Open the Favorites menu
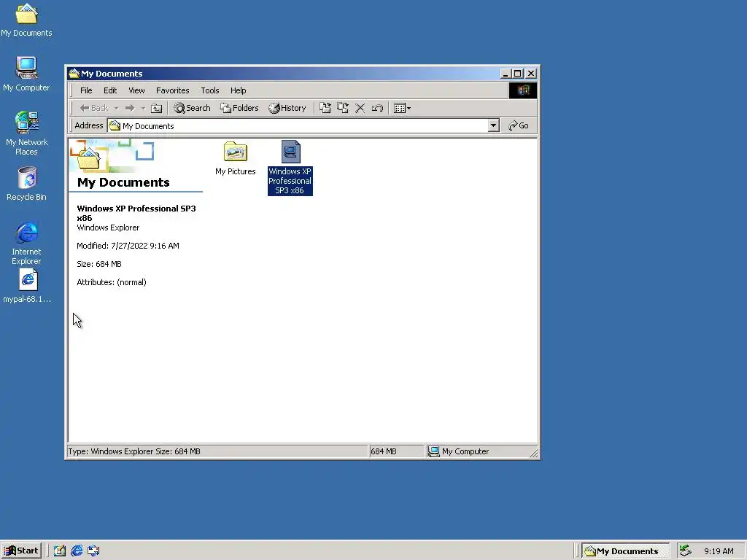Image resolution: width=747 pixels, height=560 pixels. click(172, 90)
